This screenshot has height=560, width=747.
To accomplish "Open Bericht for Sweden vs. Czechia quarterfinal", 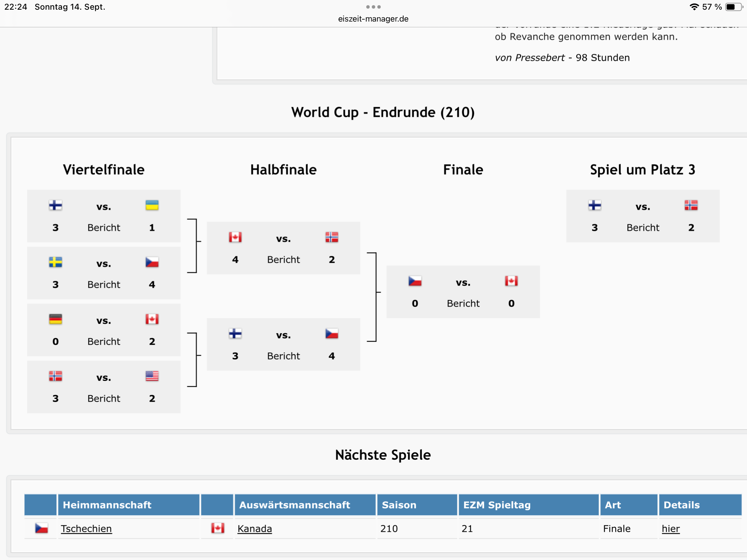I will tap(104, 285).
